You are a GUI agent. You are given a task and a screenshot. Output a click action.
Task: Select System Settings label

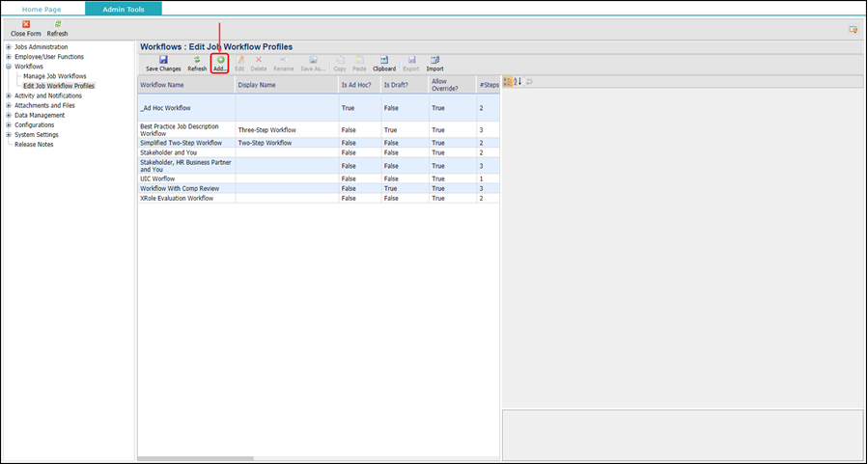pyautogui.click(x=36, y=134)
